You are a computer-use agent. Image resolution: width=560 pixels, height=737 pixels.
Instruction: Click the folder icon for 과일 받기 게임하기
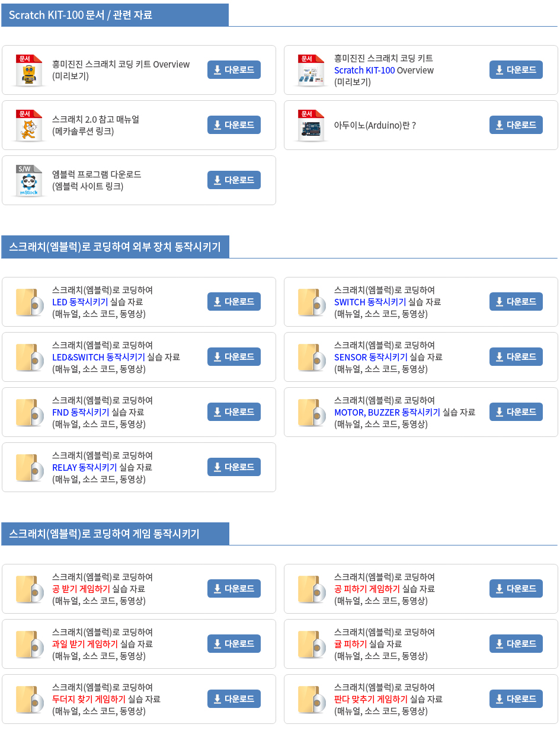(30, 644)
